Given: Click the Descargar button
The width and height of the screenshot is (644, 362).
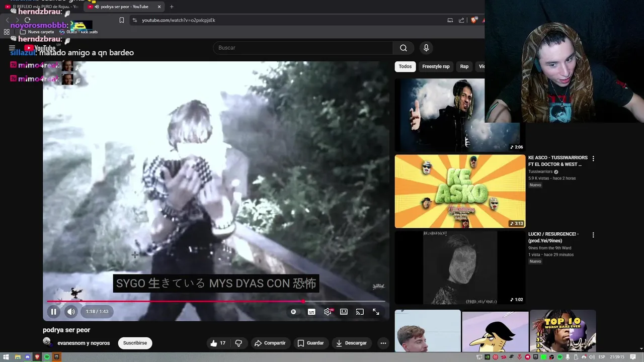Looking at the screenshot, I should [x=351, y=343].
